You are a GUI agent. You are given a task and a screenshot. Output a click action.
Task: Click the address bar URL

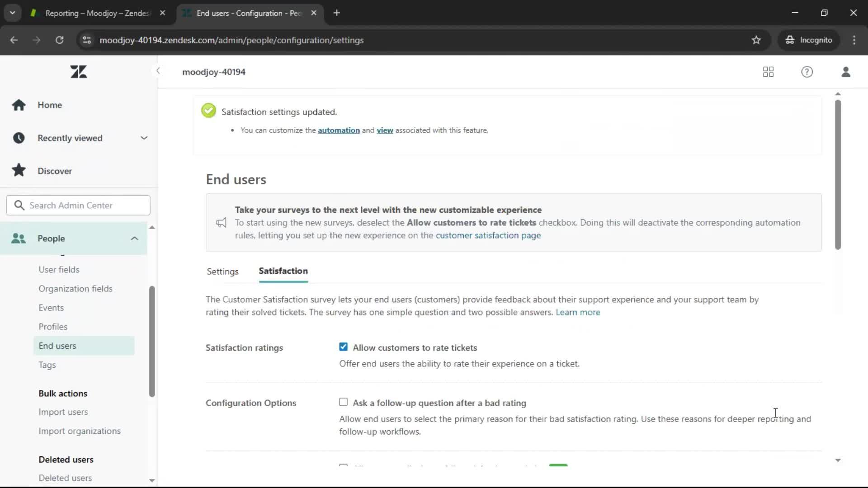tap(231, 40)
